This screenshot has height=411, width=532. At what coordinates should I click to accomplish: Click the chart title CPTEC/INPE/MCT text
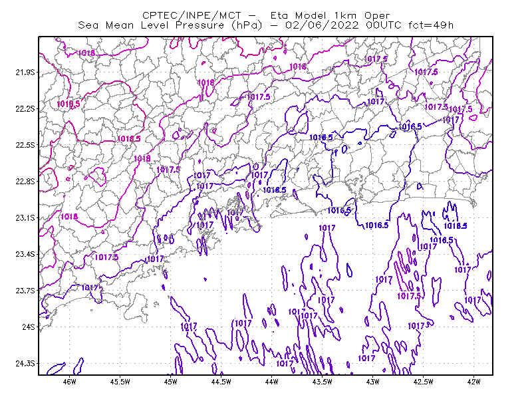pyautogui.click(x=192, y=15)
